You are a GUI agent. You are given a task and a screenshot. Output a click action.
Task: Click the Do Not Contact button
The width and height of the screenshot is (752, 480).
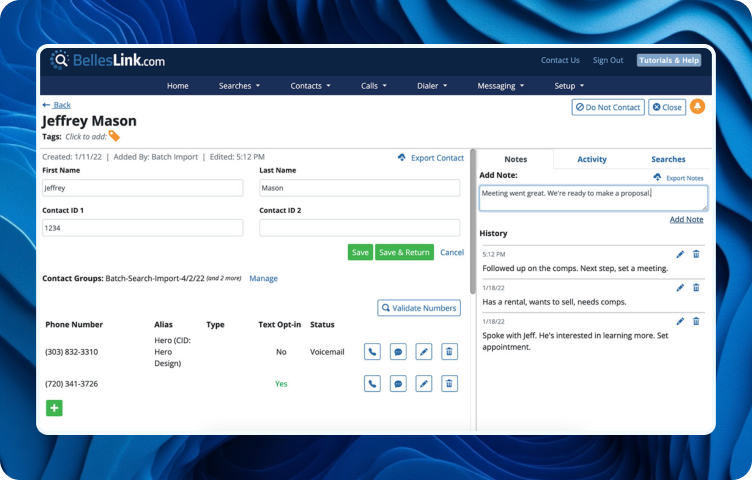(607, 107)
